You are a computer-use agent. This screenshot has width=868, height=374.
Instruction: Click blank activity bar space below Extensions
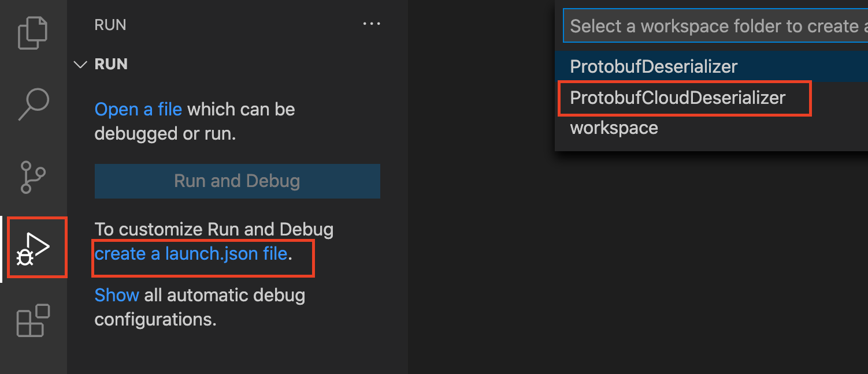(33, 358)
